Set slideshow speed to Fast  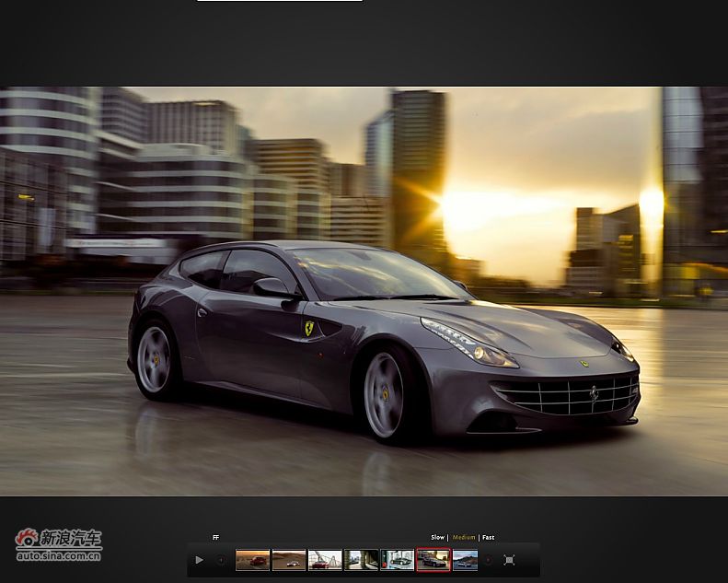point(488,538)
